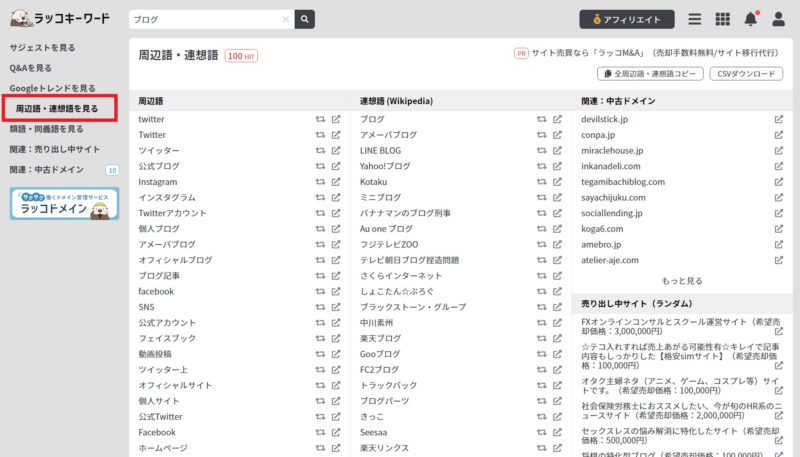Select 関連：売り出し中サイト in sidebar
800x457 pixels.
click(x=55, y=149)
